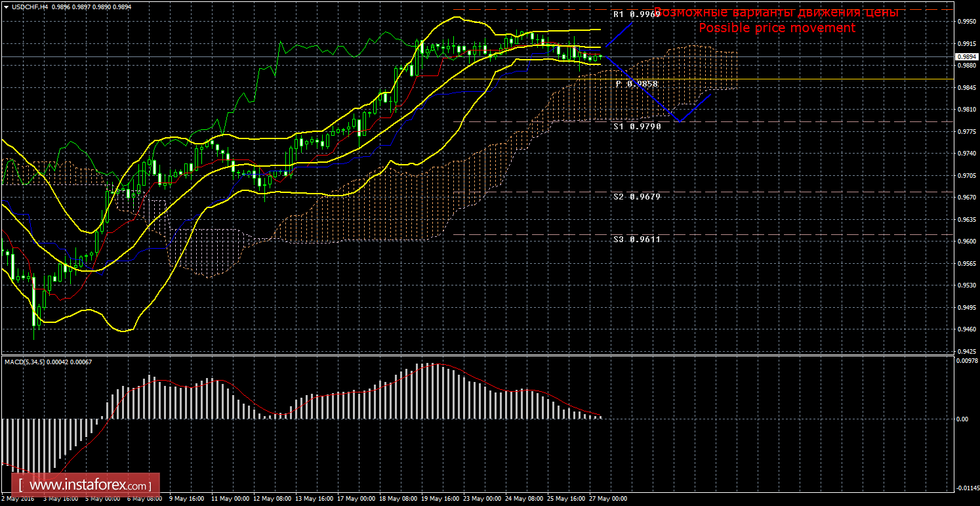Select the 27 May 00:00 time marker
The height and width of the screenshot is (506, 980).
tap(608, 498)
